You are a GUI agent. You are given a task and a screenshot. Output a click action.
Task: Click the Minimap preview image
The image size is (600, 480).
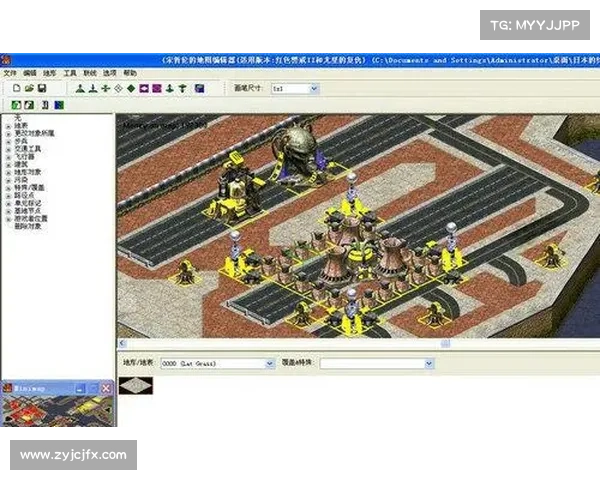click(58, 411)
